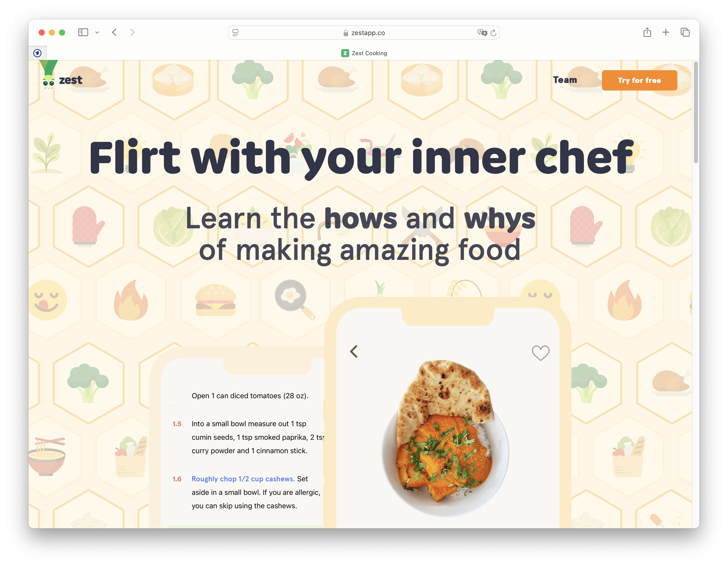Click the forward navigation arrow

pyautogui.click(x=132, y=32)
